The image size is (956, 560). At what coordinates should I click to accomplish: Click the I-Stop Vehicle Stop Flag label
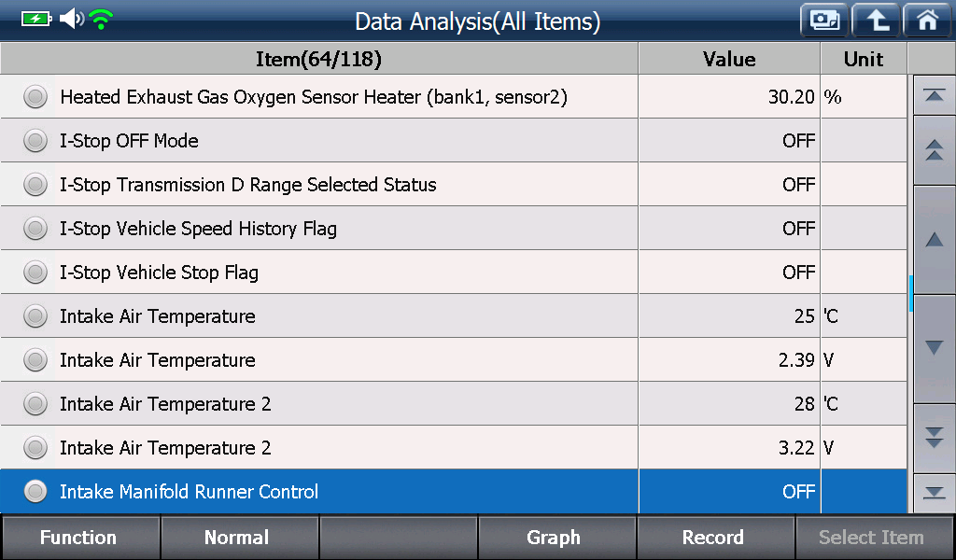click(x=159, y=273)
